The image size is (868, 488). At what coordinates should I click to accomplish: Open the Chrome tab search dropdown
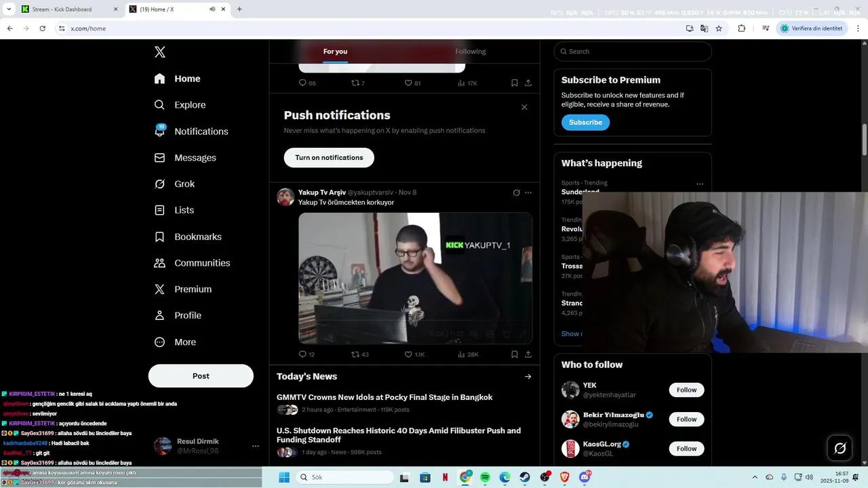9,9
